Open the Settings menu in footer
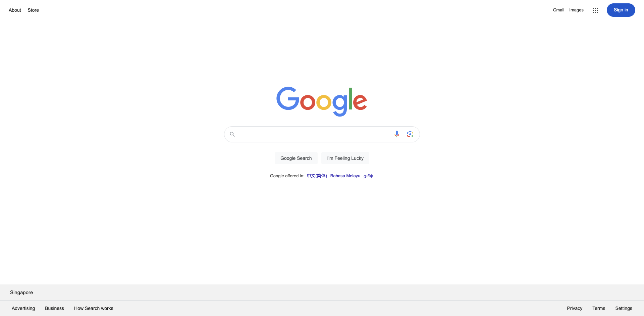644x316 pixels. [x=624, y=308]
